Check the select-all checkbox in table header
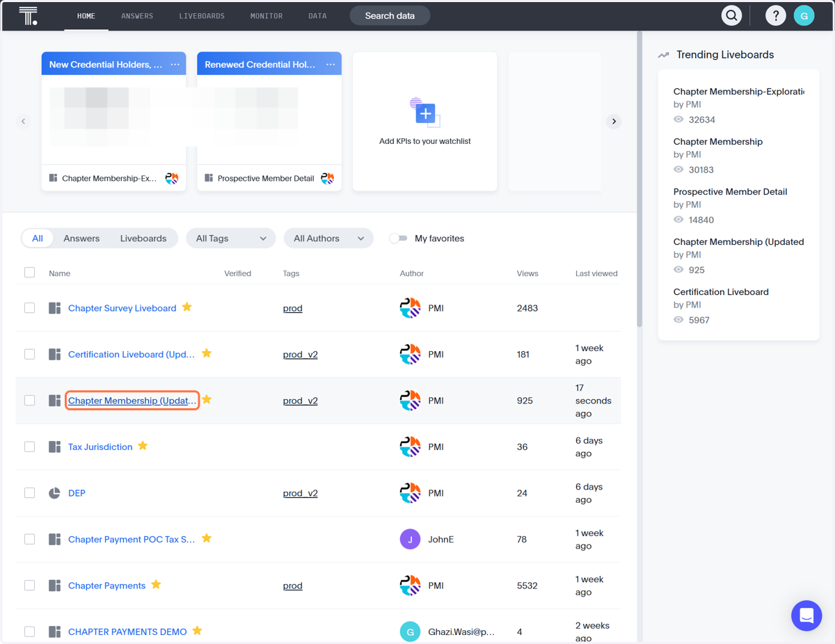This screenshot has width=835, height=644. [x=29, y=273]
